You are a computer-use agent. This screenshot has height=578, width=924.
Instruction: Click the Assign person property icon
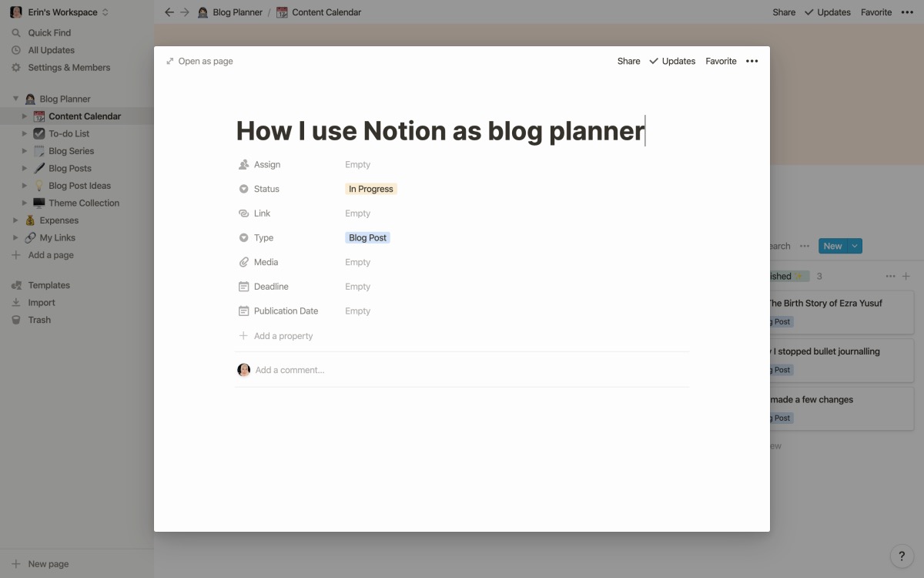243,165
